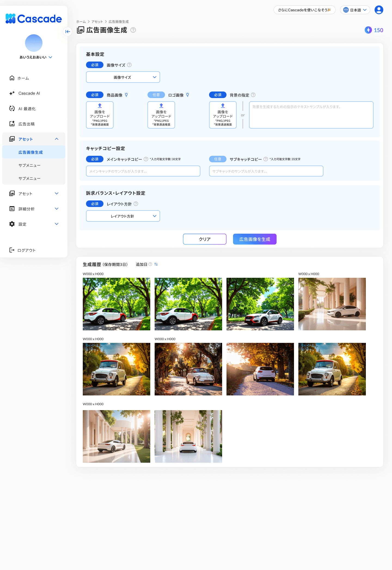392x570 pixels.
Task: Open the white columned hall car thumbnail, top row
Action: (332, 304)
